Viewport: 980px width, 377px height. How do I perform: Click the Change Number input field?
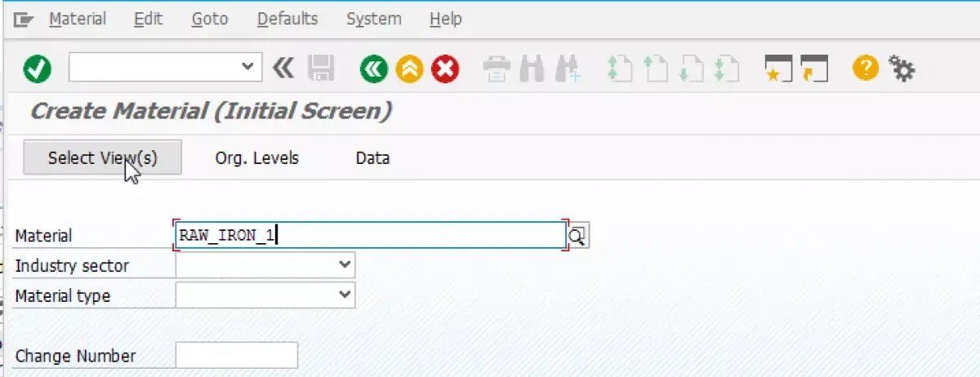(237, 356)
